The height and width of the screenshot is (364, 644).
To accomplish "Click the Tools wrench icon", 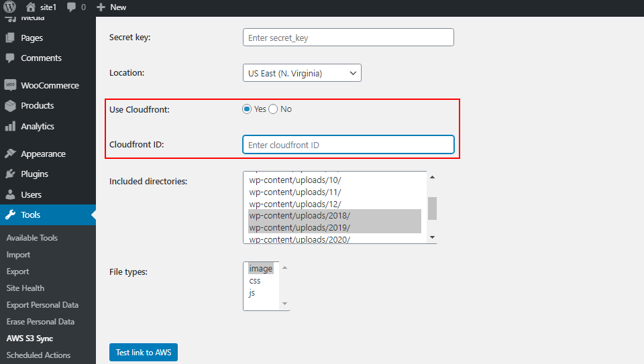I will tap(10, 215).
